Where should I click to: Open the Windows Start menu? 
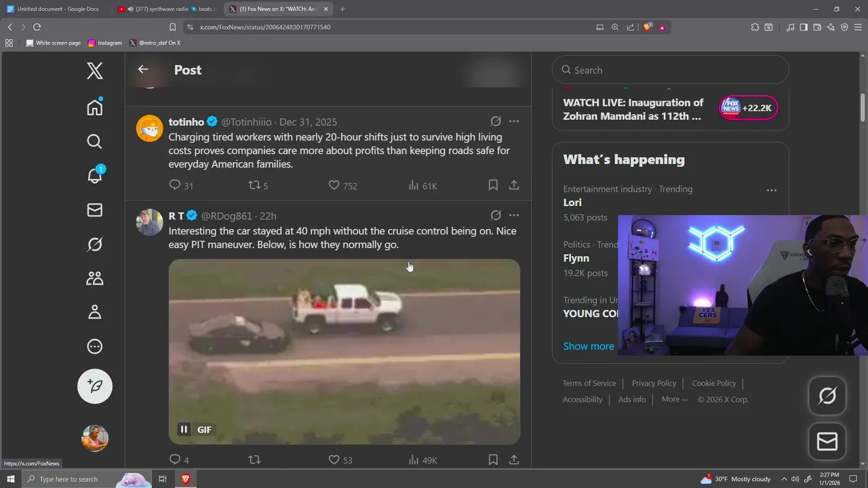(x=11, y=479)
